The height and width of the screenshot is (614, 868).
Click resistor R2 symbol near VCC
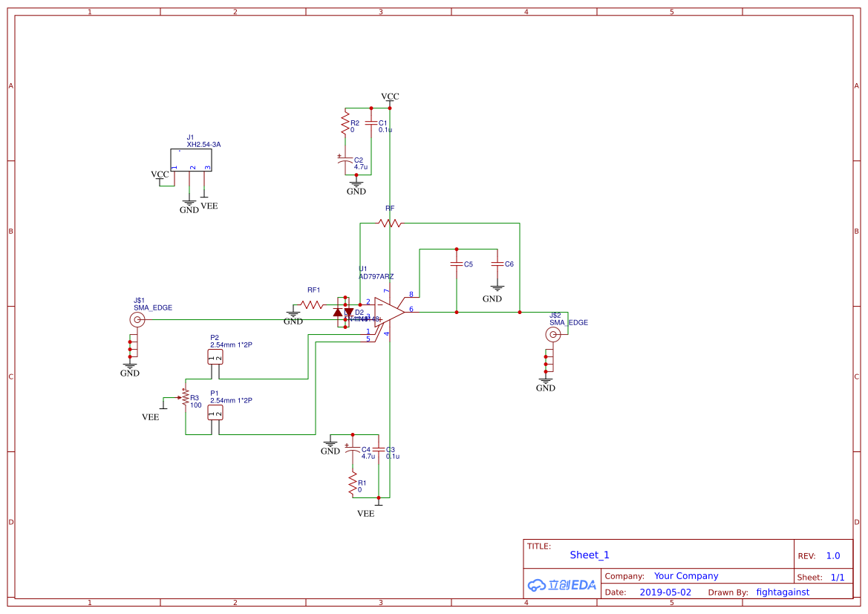tap(345, 125)
